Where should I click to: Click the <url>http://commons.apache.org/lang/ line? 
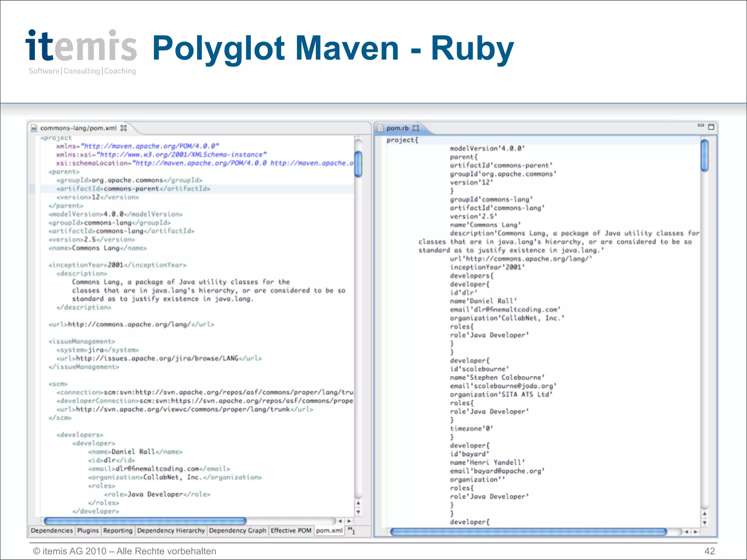131,324
